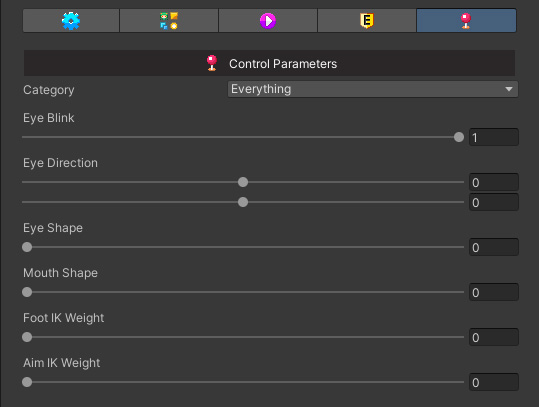Open the Category dropdown showing Everything

(373, 89)
